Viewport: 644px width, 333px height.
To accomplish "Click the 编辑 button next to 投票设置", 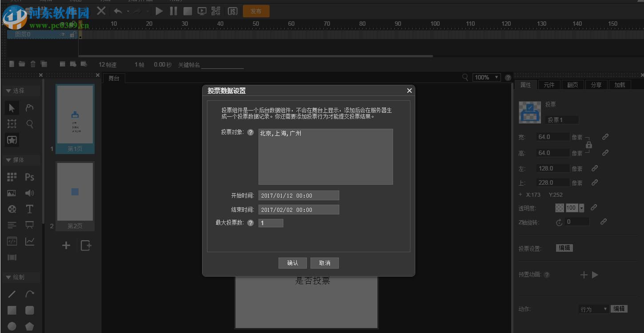I will click(564, 248).
